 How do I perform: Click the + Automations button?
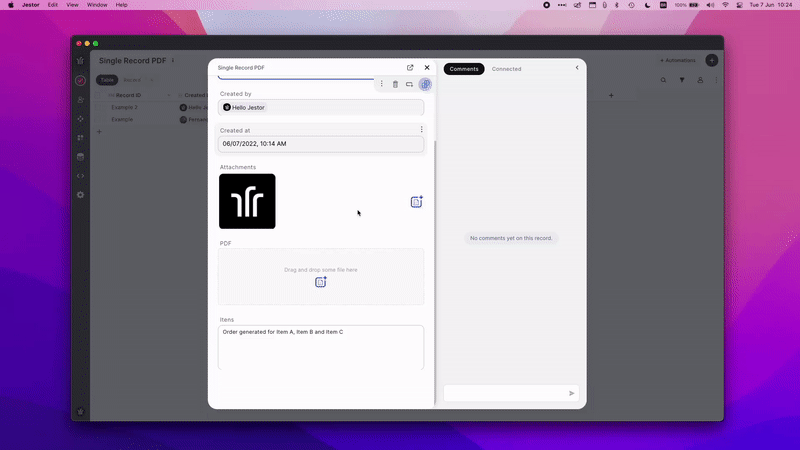coord(678,60)
